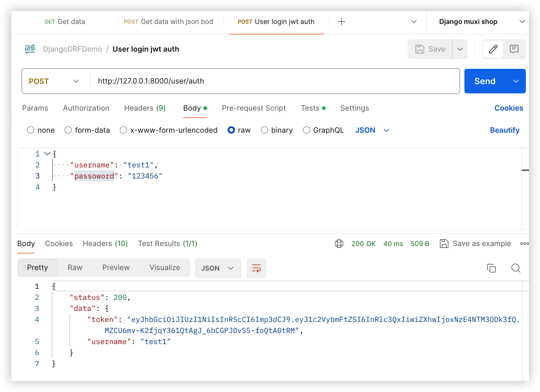
Task: Click the globe network icon
Action: click(x=339, y=244)
